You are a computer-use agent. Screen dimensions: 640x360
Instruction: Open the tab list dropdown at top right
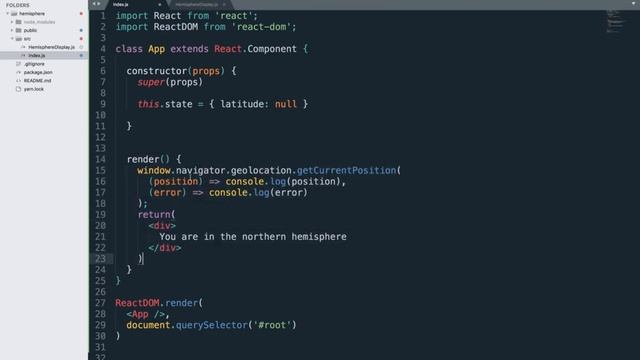[x=634, y=3]
